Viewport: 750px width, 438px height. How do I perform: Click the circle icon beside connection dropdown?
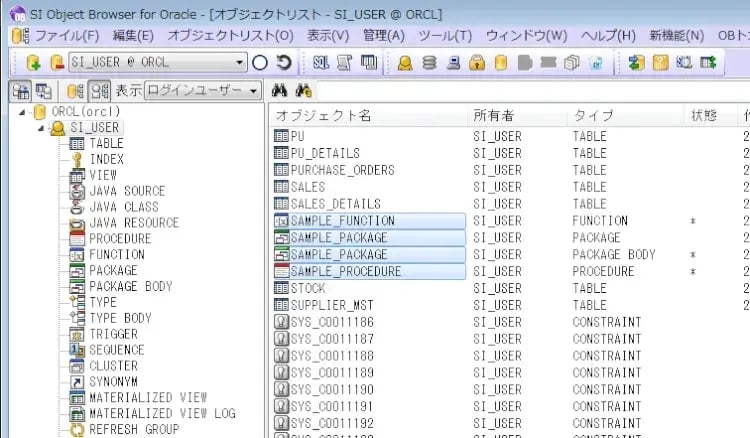[x=260, y=62]
